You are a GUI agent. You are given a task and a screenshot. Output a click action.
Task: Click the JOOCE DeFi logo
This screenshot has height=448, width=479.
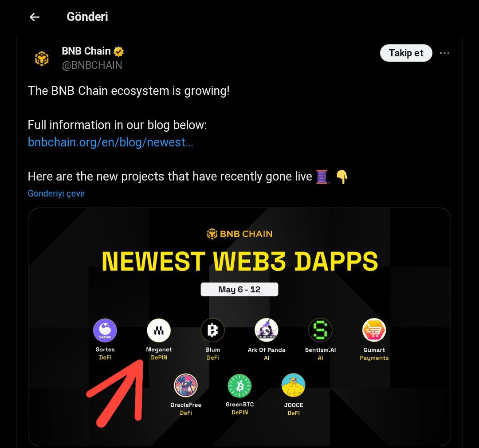point(293,385)
